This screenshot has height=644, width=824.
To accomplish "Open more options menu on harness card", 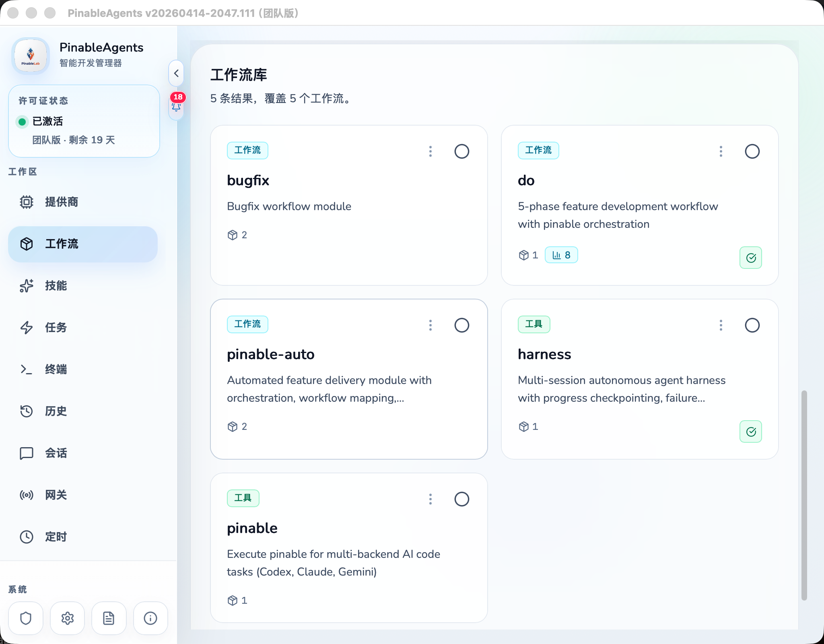I will (721, 325).
